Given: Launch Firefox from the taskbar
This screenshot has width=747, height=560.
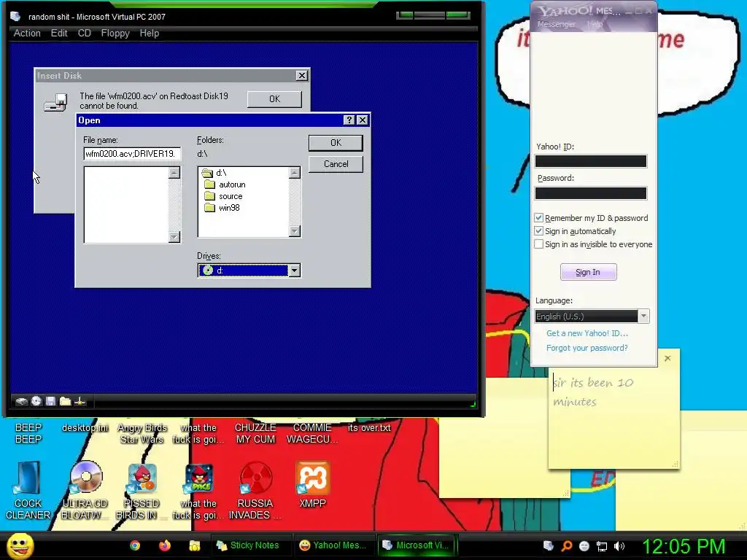Looking at the screenshot, I should 165,545.
